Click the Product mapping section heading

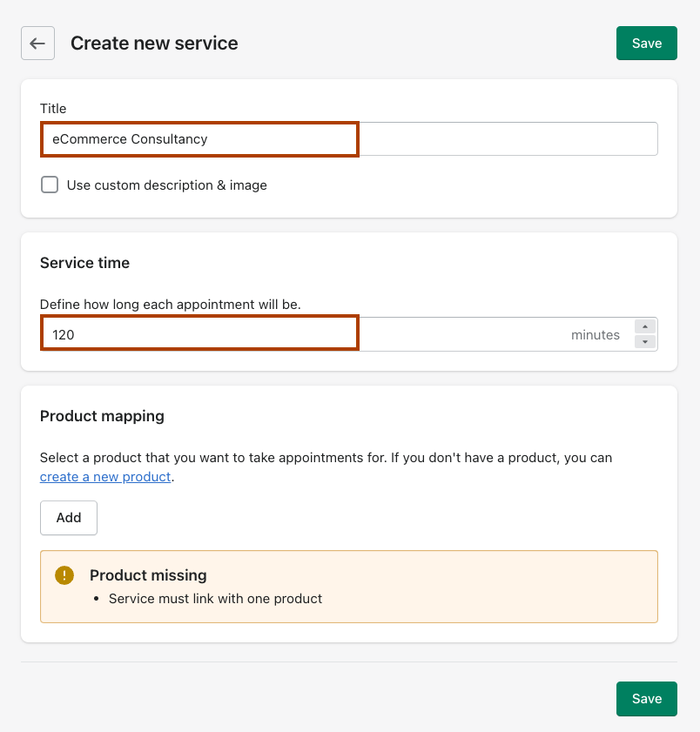102,416
